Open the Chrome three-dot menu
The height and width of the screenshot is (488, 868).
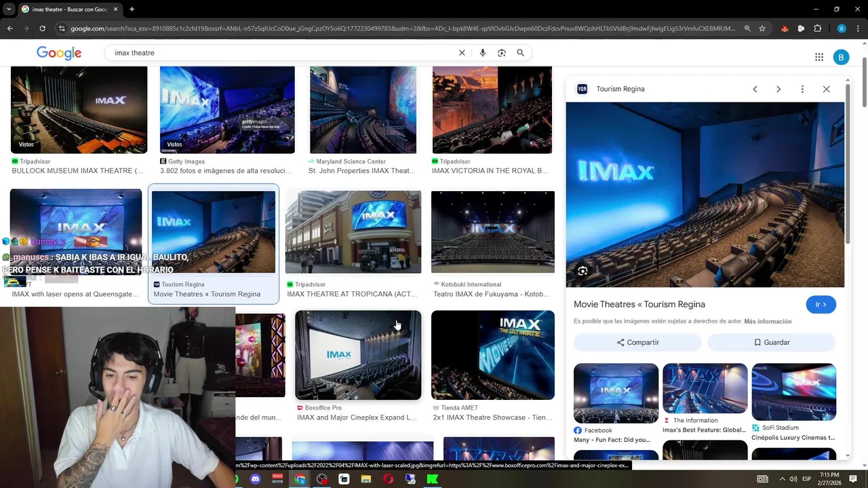tap(858, 28)
